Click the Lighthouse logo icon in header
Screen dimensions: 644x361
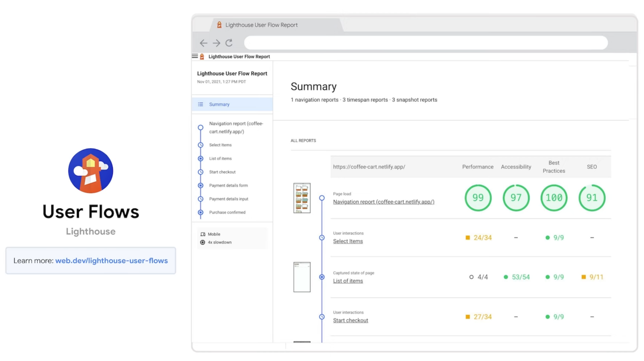[202, 56]
